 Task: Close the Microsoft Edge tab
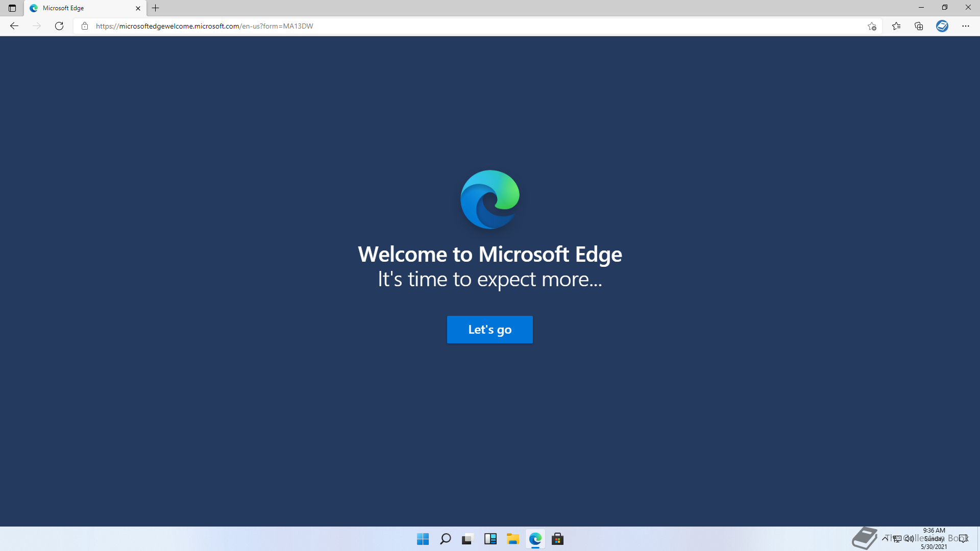tap(138, 8)
